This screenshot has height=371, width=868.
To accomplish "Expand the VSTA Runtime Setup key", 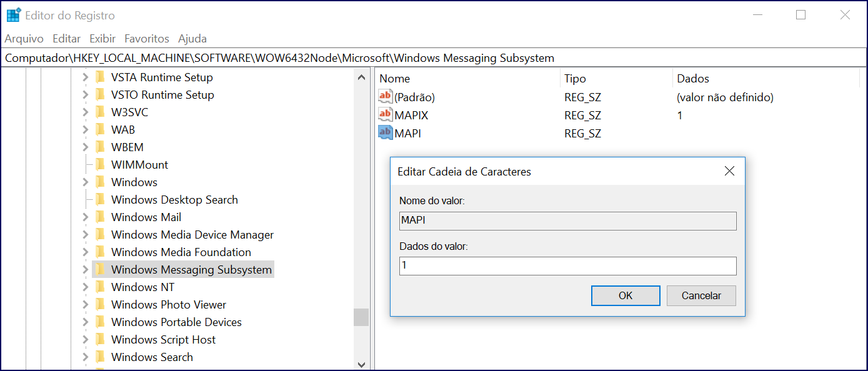I will click(x=86, y=77).
